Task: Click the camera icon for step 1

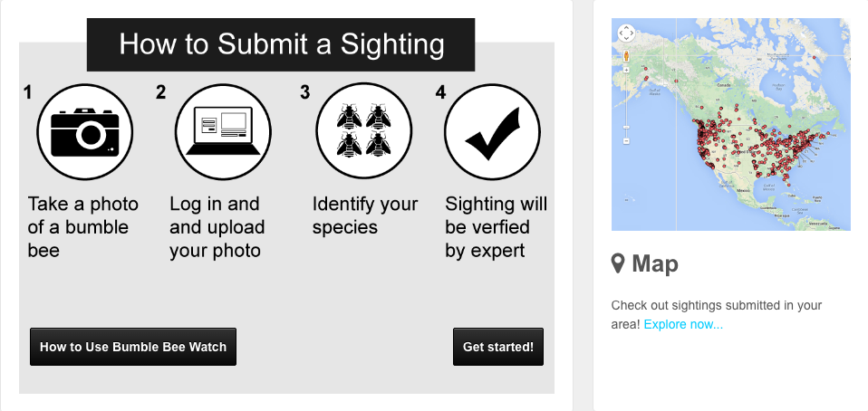Action: pos(84,131)
